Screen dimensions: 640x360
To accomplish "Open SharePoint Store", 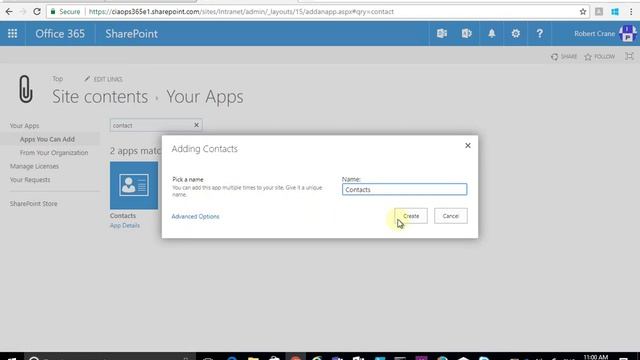I will 33,203.
